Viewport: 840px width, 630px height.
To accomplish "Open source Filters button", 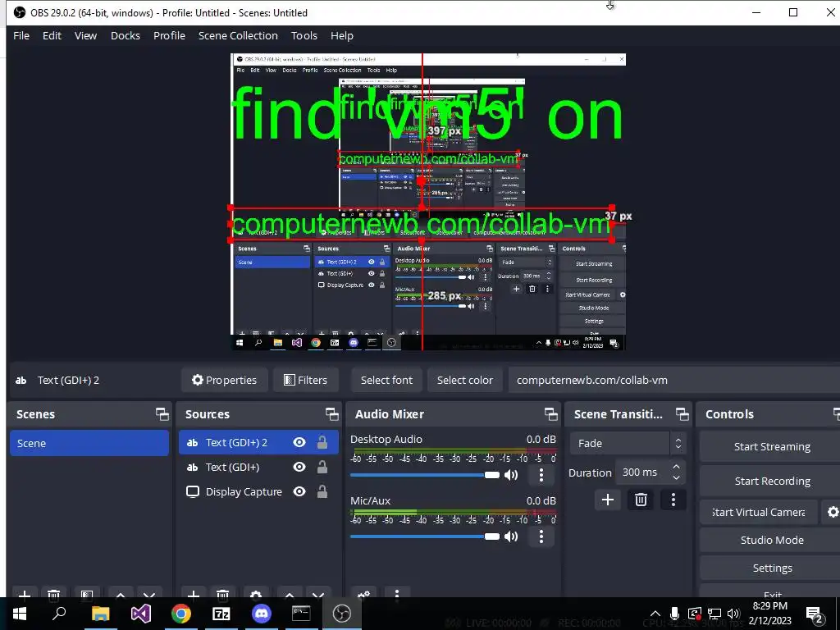I will 305,380.
